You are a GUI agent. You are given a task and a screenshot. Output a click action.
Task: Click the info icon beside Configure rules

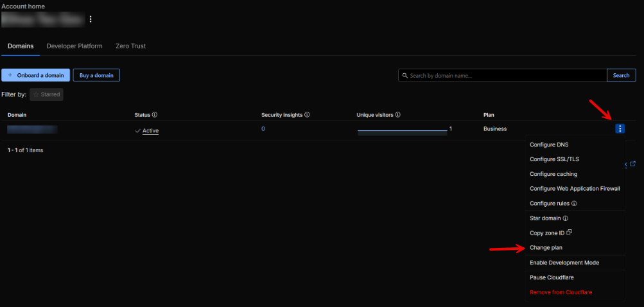point(574,204)
